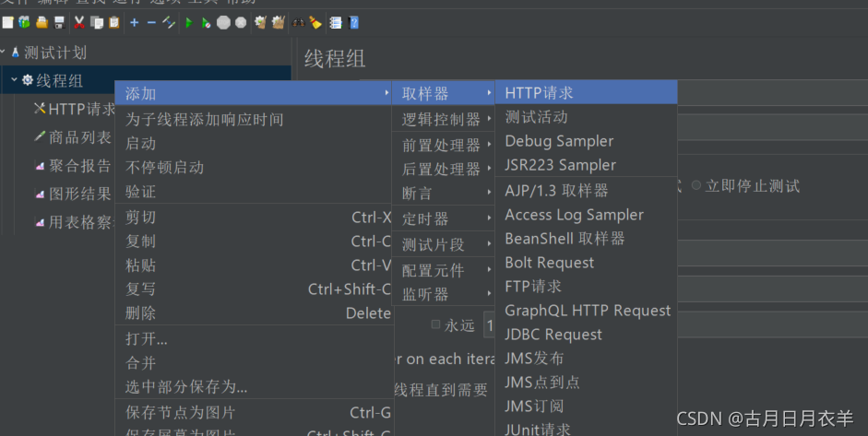Click the Copy toolbar icon

(x=97, y=23)
